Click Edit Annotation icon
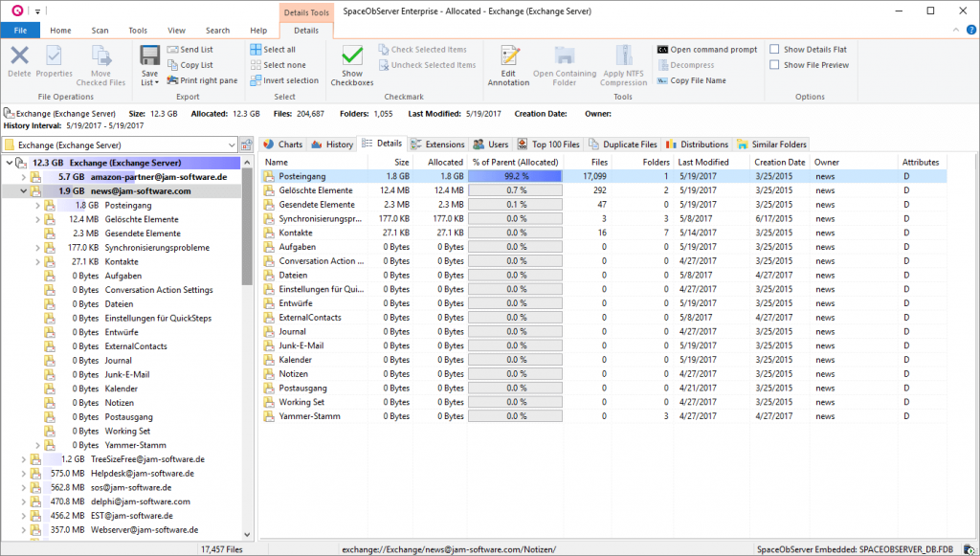The width and height of the screenshot is (980, 556). tap(509, 56)
